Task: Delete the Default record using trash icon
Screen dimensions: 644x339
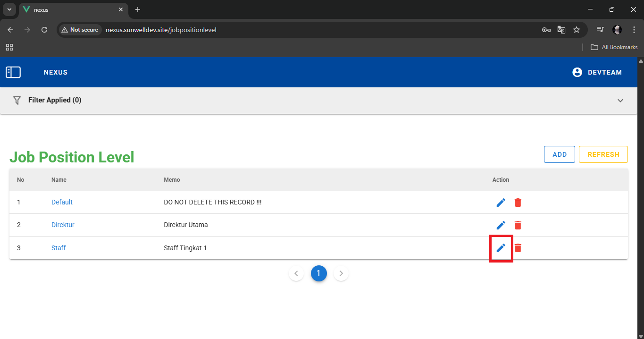Action: pyautogui.click(x=518, y=202)
